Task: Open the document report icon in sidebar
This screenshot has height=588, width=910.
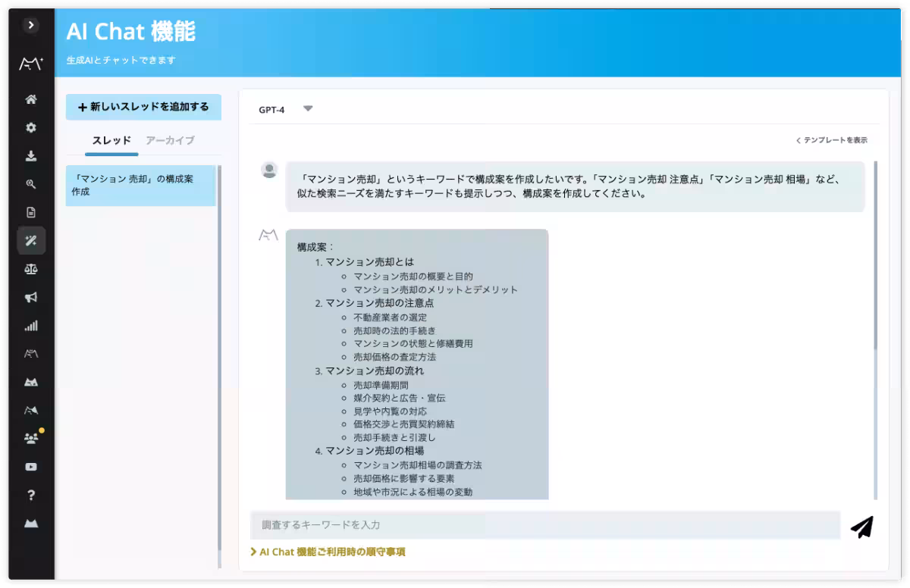Action: coord(30,212)
